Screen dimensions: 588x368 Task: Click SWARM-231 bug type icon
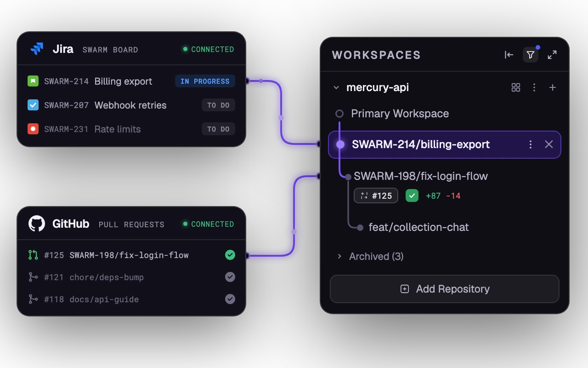(x=33, y=129)
